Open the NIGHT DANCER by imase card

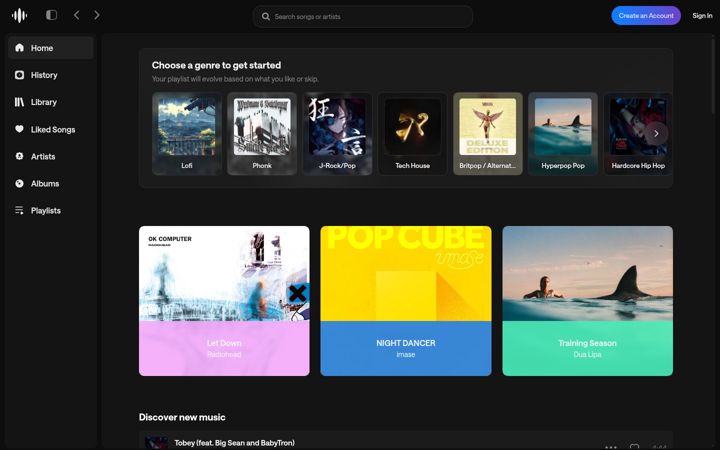[406, 301]
